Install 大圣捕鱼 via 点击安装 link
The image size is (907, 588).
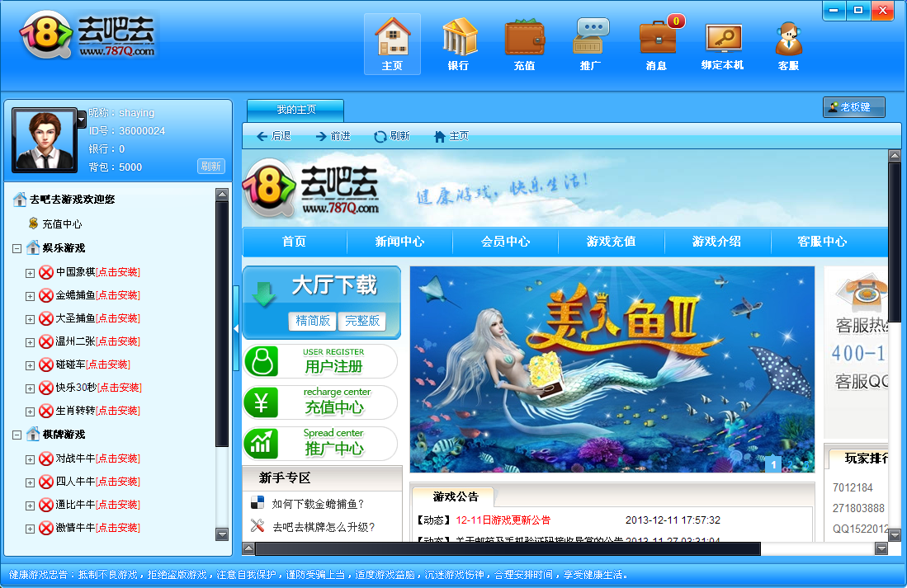pos(118,318)
